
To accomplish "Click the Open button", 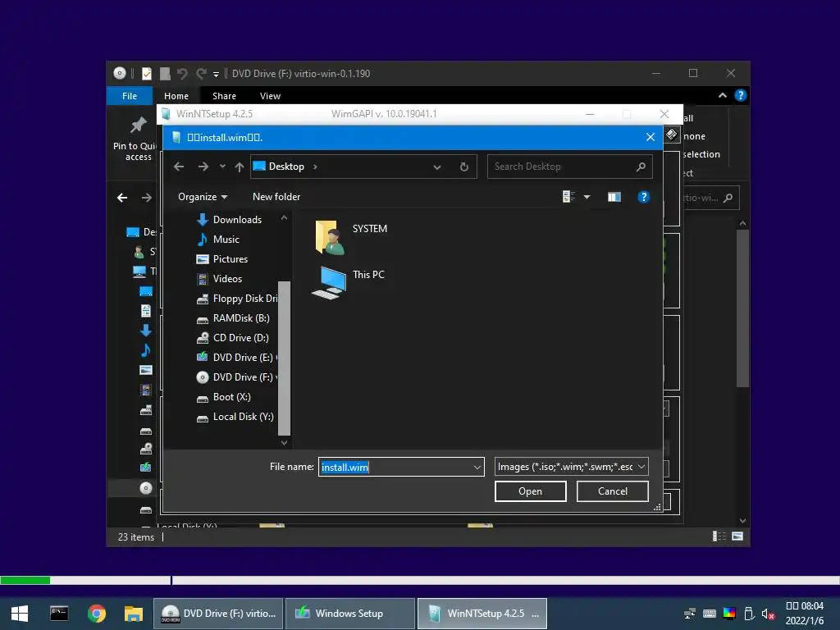I will click(531, 491).
